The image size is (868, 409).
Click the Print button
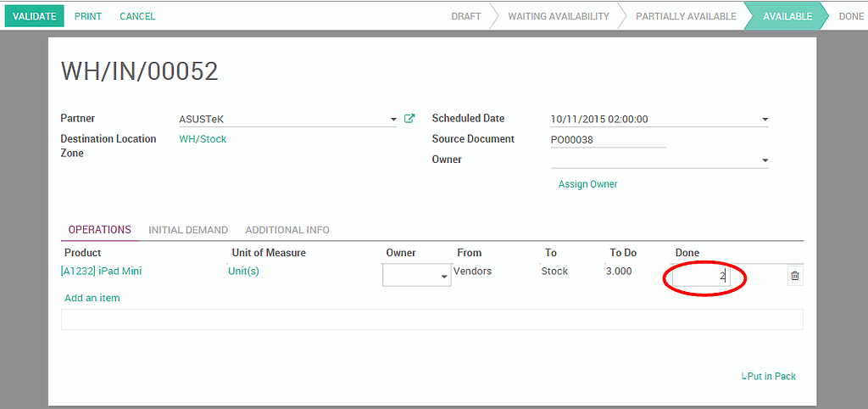pyautogui.click(x=88, y=16)
